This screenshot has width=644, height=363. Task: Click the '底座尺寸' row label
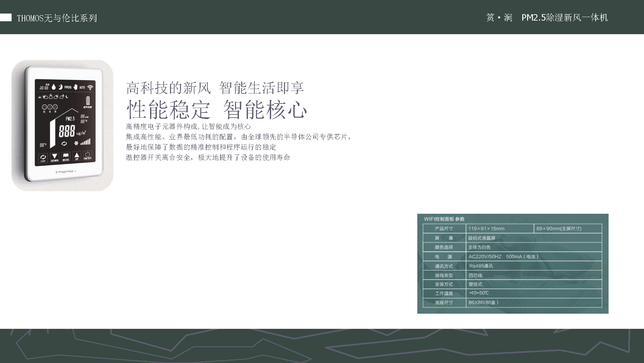coord(444,303)
